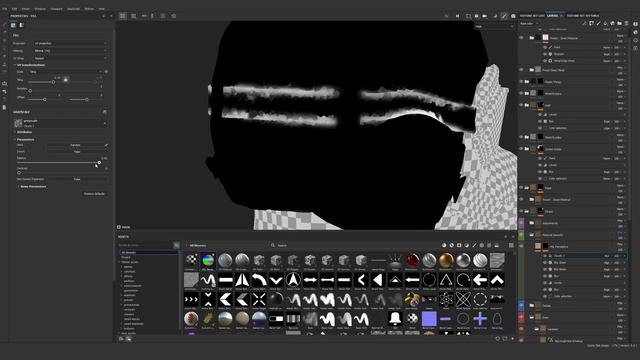
Task: Select the Layers tab
Action: [552, 16]
